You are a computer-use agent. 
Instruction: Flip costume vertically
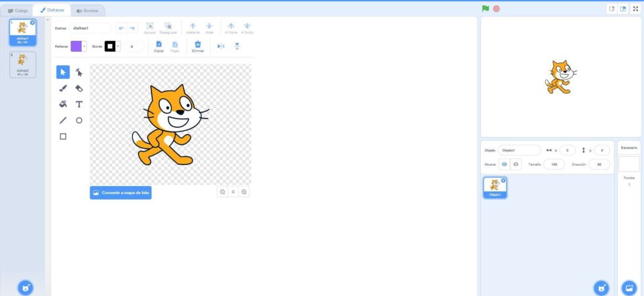click(237, 47)
